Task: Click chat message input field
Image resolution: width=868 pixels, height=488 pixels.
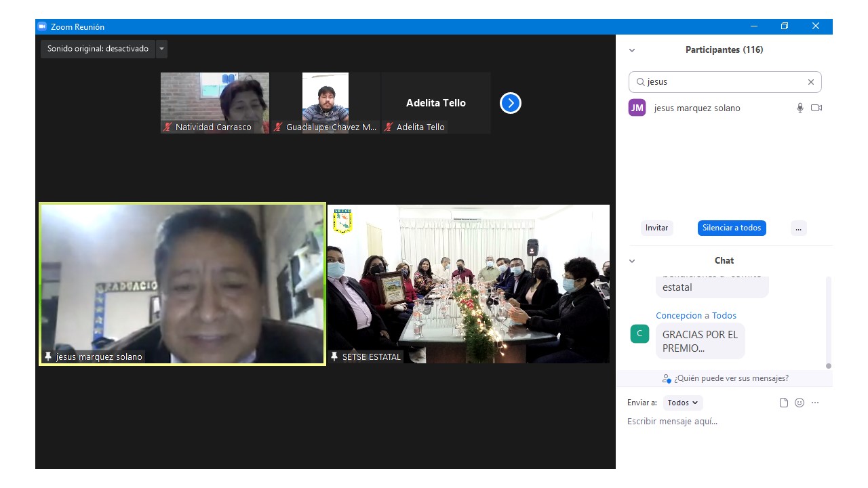Action: click(x=724, y=422)
